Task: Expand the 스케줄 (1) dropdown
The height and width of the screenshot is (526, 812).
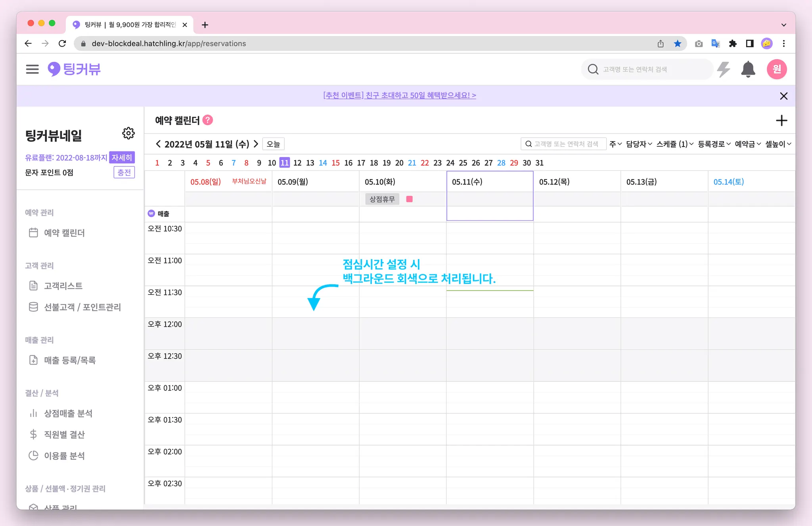Action: click(x=674, y=144)
